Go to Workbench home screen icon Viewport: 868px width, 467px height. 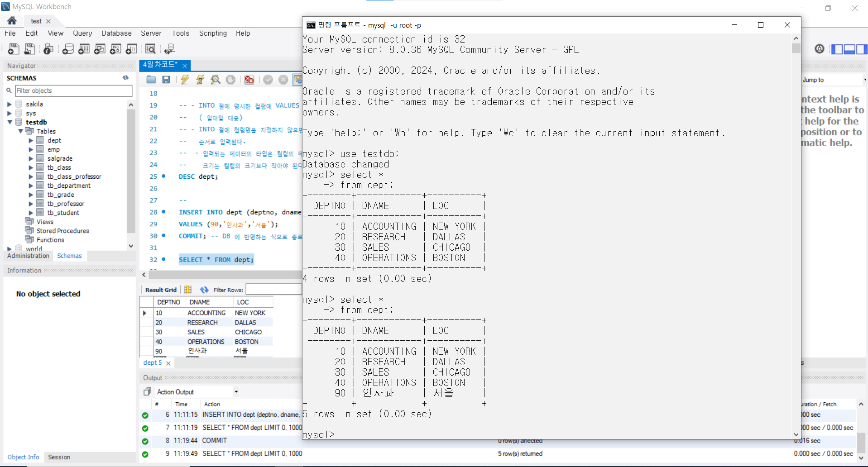[12, 20]
